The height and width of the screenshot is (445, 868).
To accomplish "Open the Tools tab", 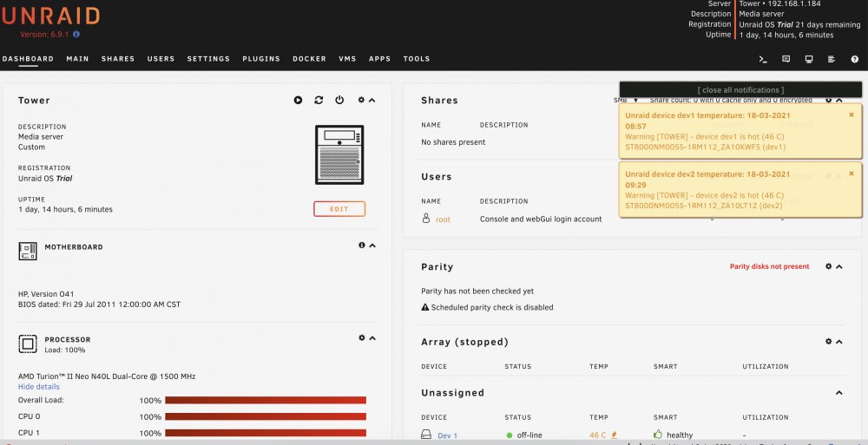I will pos(417,59).
